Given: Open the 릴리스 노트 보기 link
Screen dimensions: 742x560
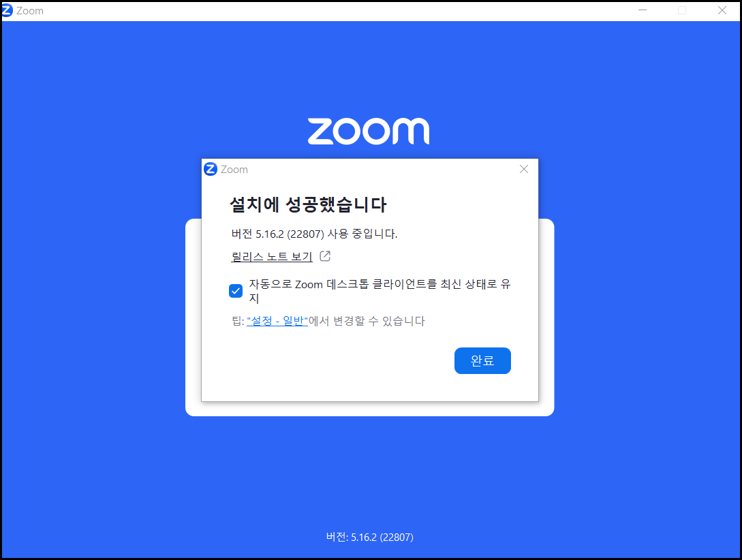Looking at the screenshot, I should [272, 256].
